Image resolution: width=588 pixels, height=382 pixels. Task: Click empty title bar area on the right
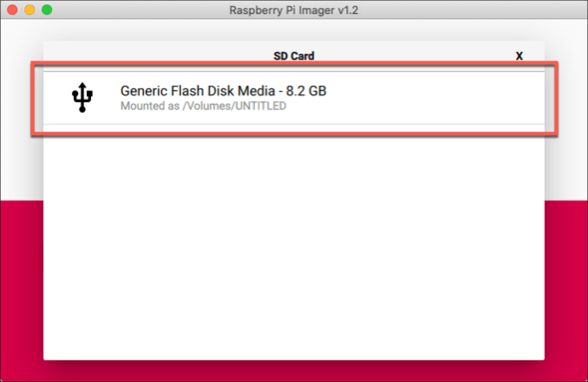pos(486,10)
